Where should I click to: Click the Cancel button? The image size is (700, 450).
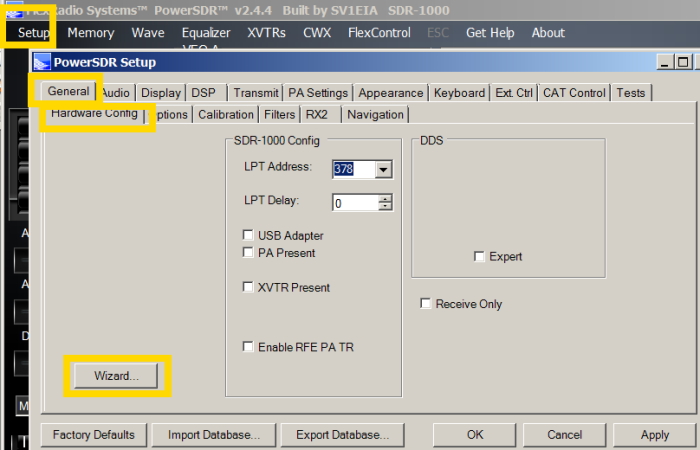click(564, 435)
